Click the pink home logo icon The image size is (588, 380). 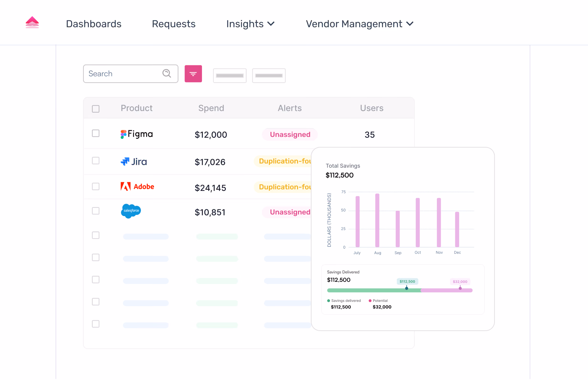pos(32,22)
